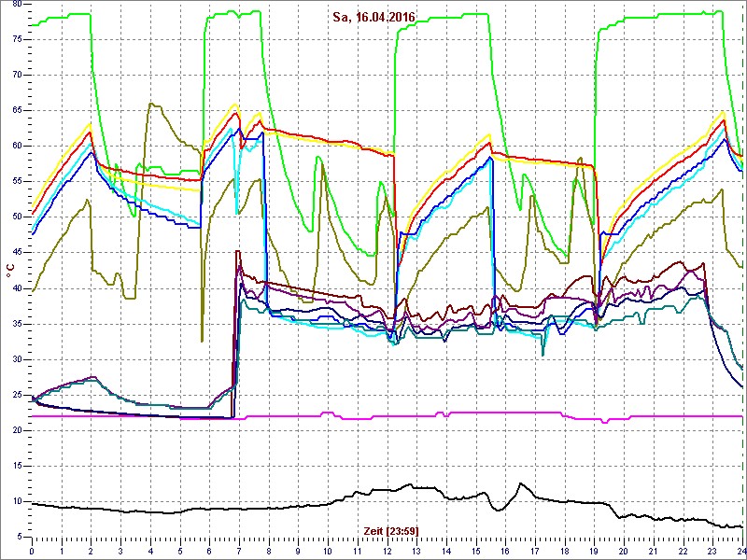Click hour 19 label on time axis
The image size is (747, 560).
click(594, 552)
